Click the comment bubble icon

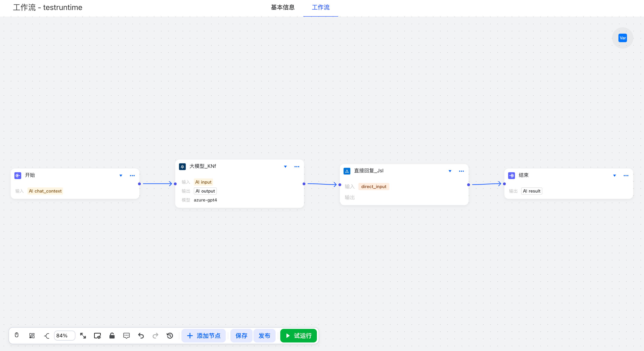coord(126,335)
